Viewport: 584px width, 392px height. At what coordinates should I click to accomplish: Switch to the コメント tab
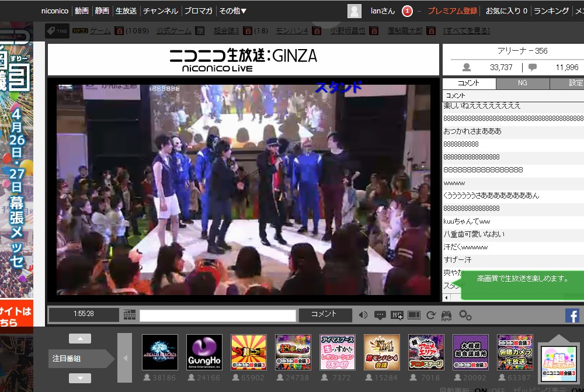[x=468, y=83]
